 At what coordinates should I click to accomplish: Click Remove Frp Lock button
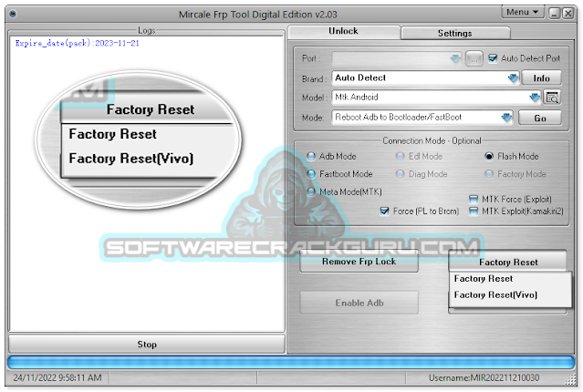point(359,262)
